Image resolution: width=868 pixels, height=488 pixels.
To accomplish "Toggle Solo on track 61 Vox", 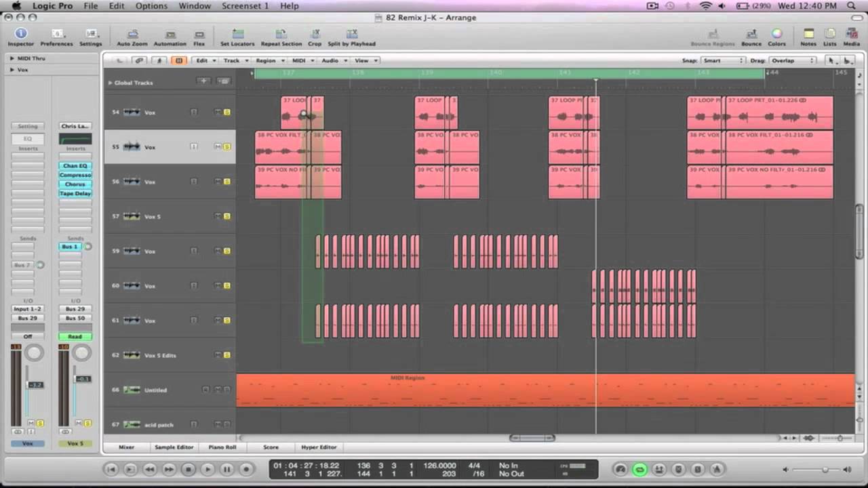I will [x=226, y=321].
